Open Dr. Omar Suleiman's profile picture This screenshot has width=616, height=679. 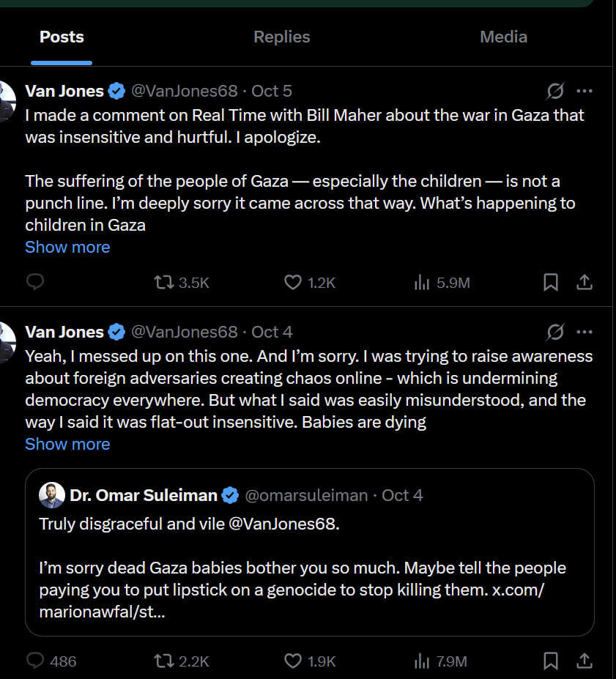51,495
